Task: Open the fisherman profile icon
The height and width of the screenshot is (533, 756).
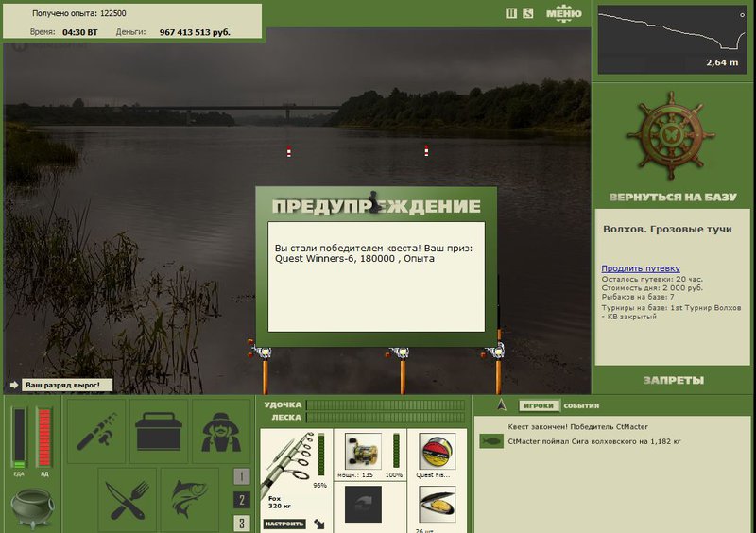Action: pyautogui.click(x=221, y=431)
